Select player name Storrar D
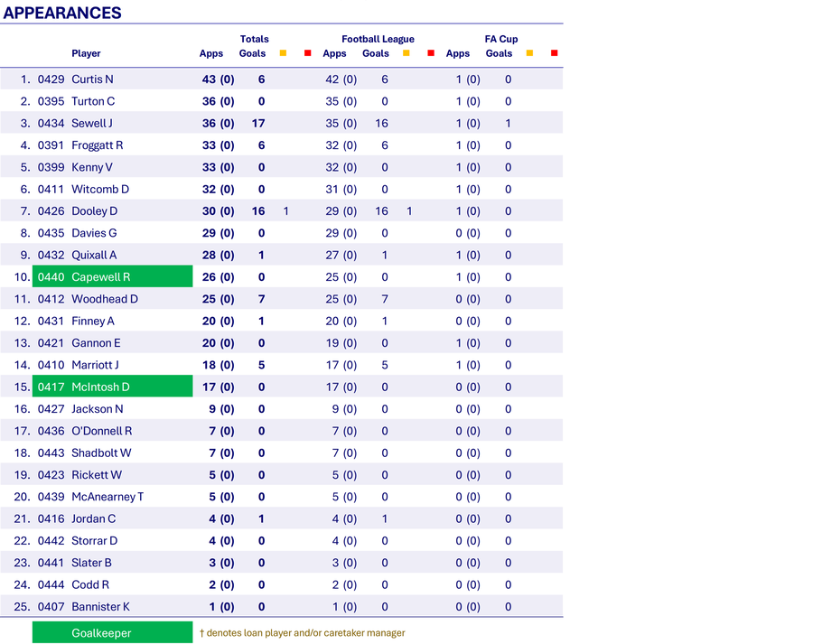The image size is (813, 644). tap(94, 541)
